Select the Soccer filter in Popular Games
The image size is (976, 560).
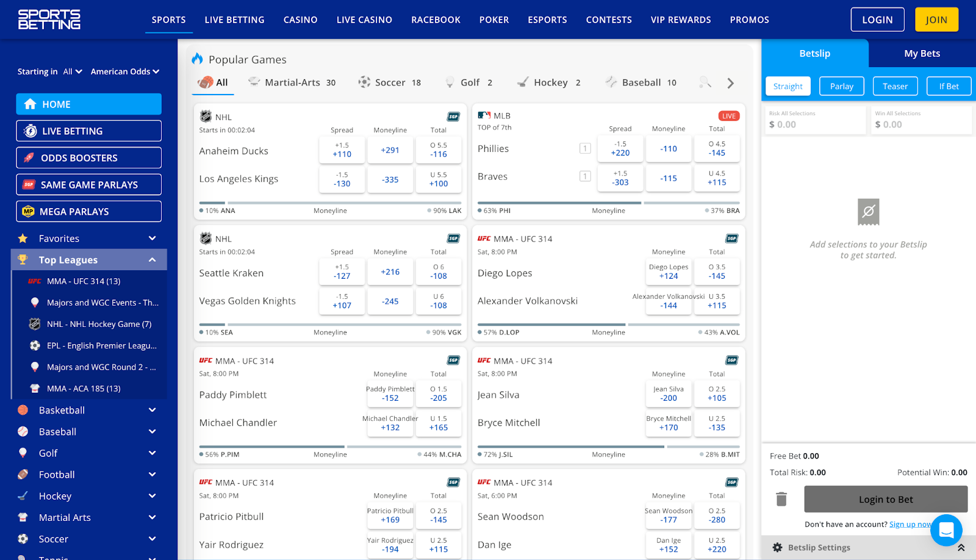[x=389, y=82]
